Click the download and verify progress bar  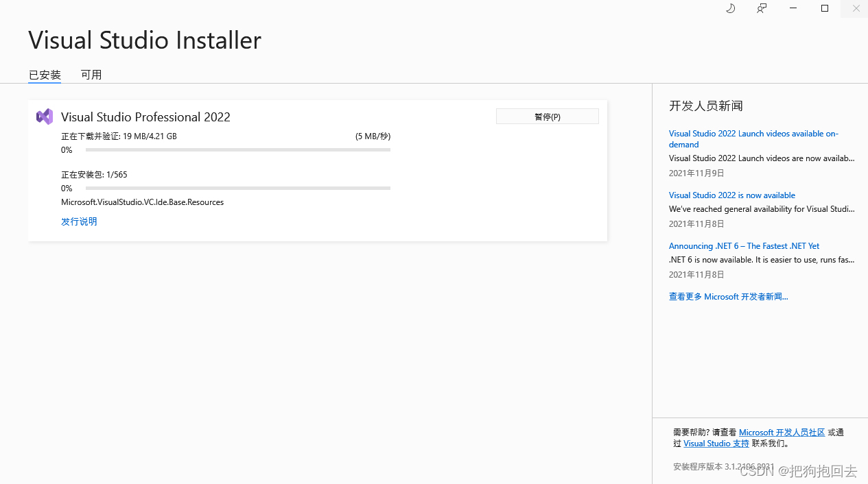(238, 149)
